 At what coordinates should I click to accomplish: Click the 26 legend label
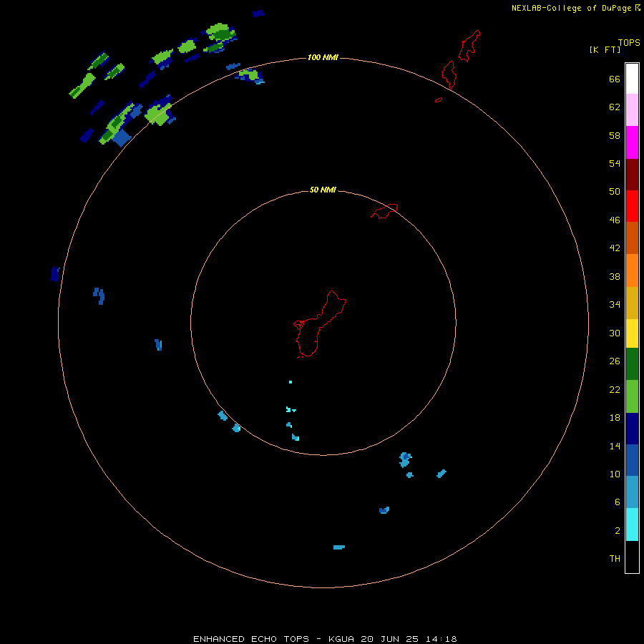click(x=615, y=361)
